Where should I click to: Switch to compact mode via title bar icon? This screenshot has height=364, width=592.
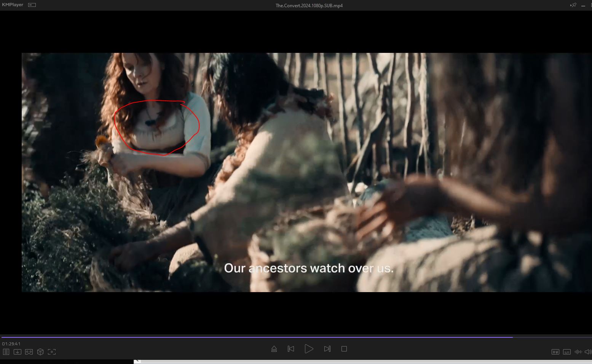[32, 5]
